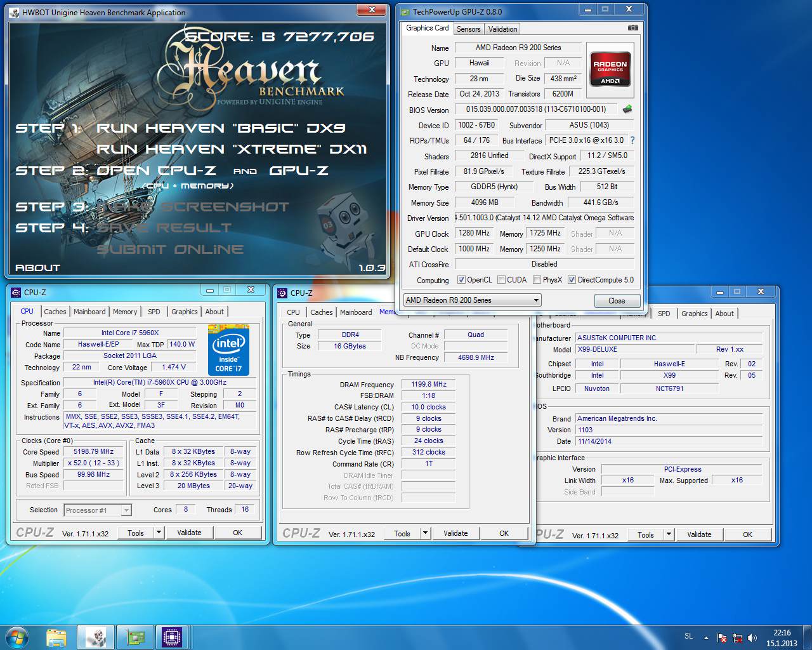Click OK in CPU-Z processor window
The height and width of the screenshot is (650, 812).
[237, 533]
